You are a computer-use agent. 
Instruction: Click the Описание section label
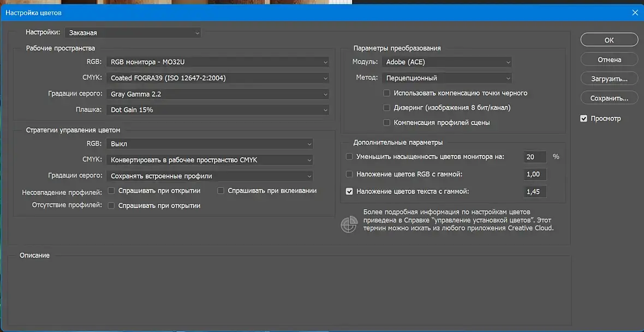[x=34, y=255]
